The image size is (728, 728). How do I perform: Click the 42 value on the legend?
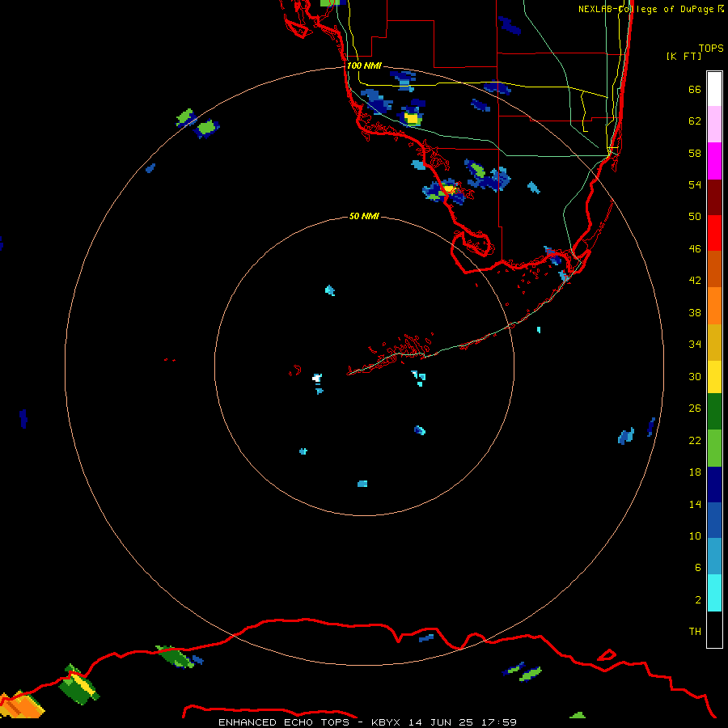[x=695, y=280]
